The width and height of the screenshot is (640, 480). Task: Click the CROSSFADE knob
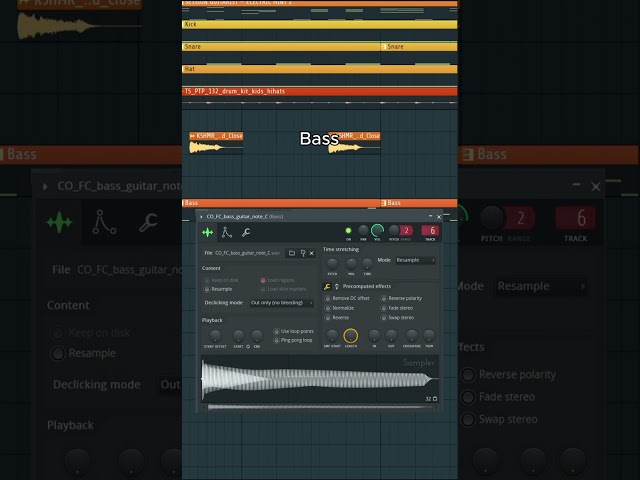click(412, 336)
